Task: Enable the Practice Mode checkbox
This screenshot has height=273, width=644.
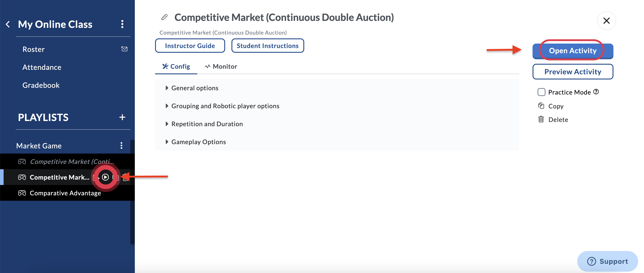Action: coord(542,92)
